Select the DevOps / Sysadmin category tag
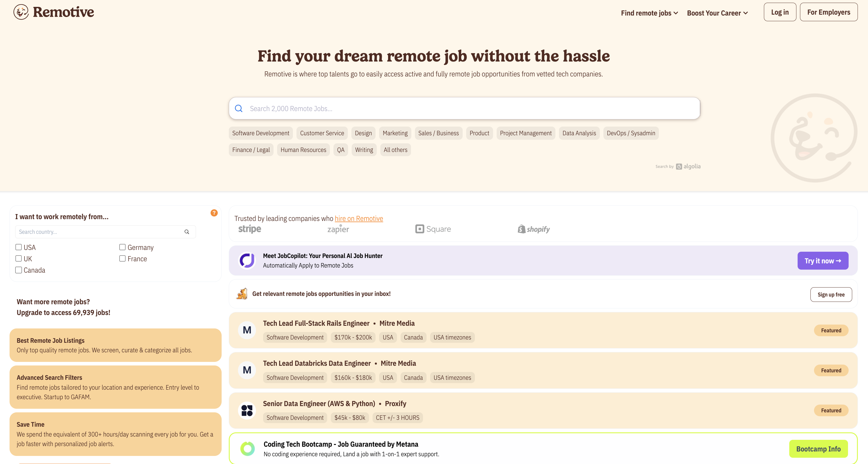868x464 pixels. (x=631, y=133)
